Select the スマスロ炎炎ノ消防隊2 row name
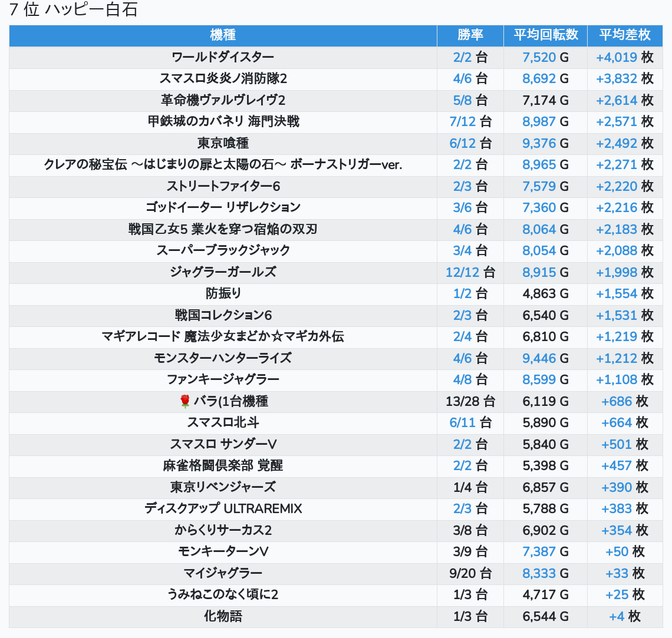Viewport: 672px width, 638px height. (223, 79)
